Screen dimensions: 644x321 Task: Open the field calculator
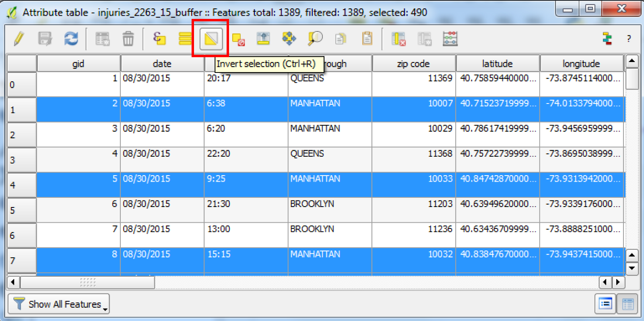point(450,39)
